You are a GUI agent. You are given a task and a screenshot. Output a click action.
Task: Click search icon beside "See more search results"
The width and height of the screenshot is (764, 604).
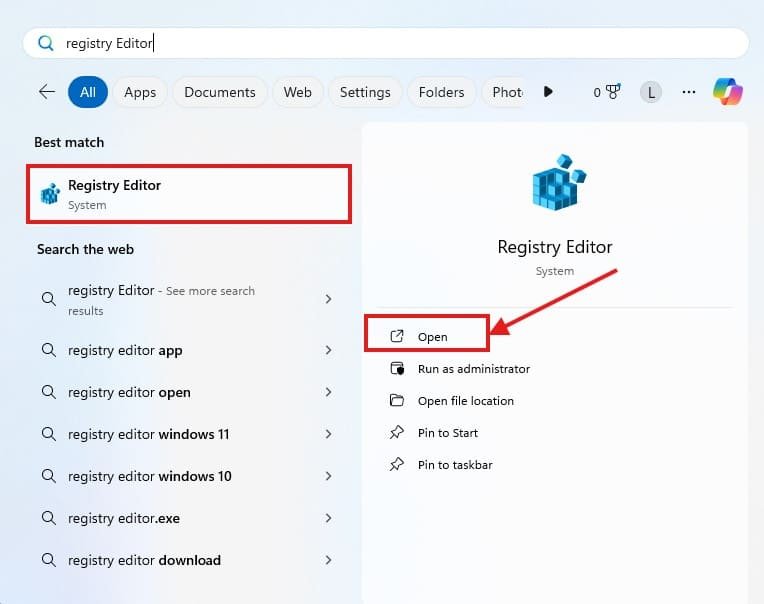pyautogui.click(x=49, y=299)
